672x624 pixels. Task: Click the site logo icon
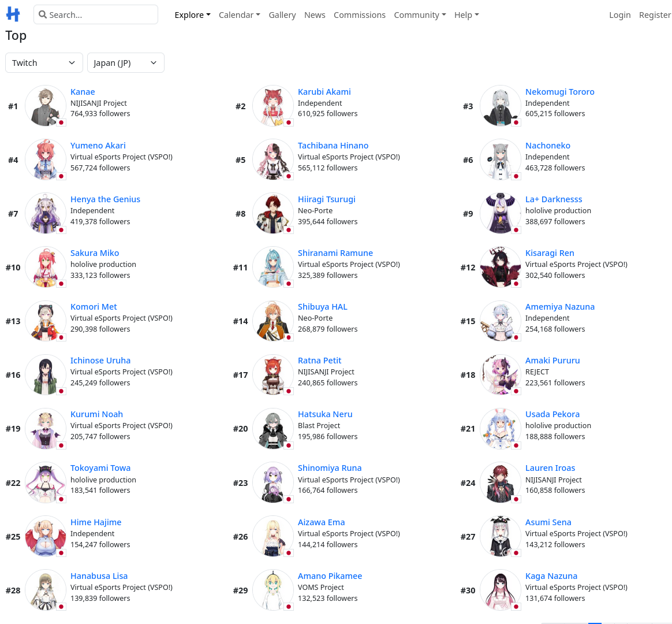(x=13, y=14)
